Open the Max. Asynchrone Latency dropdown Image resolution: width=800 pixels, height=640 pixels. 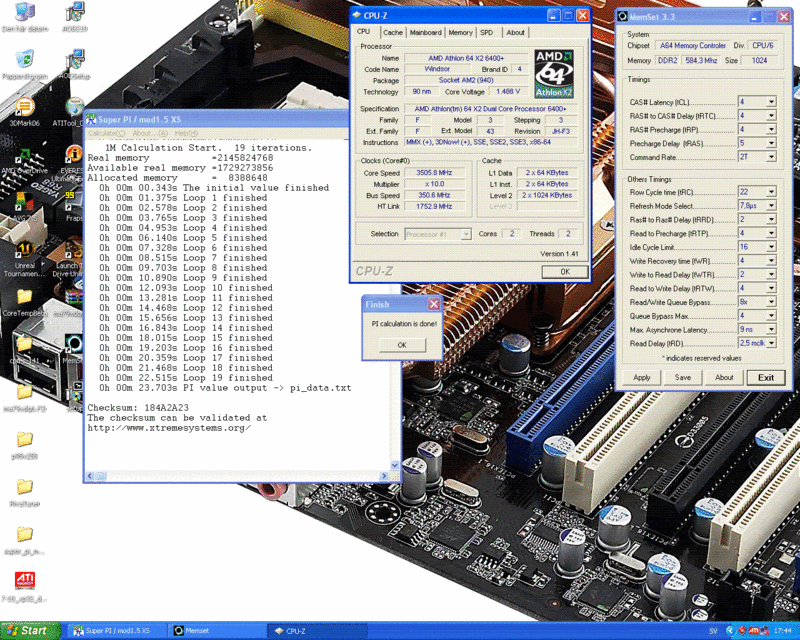pyautogui.click(x=771, y=329)
